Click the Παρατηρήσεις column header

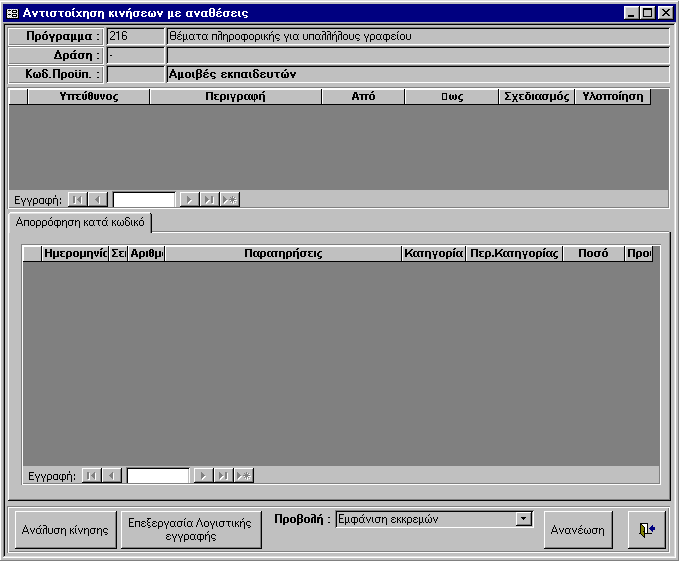click(x=283, y=254)
